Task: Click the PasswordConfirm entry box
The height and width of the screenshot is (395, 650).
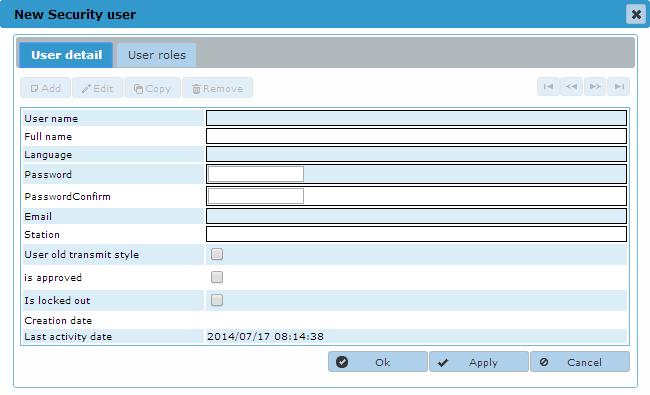Action: 256,196
